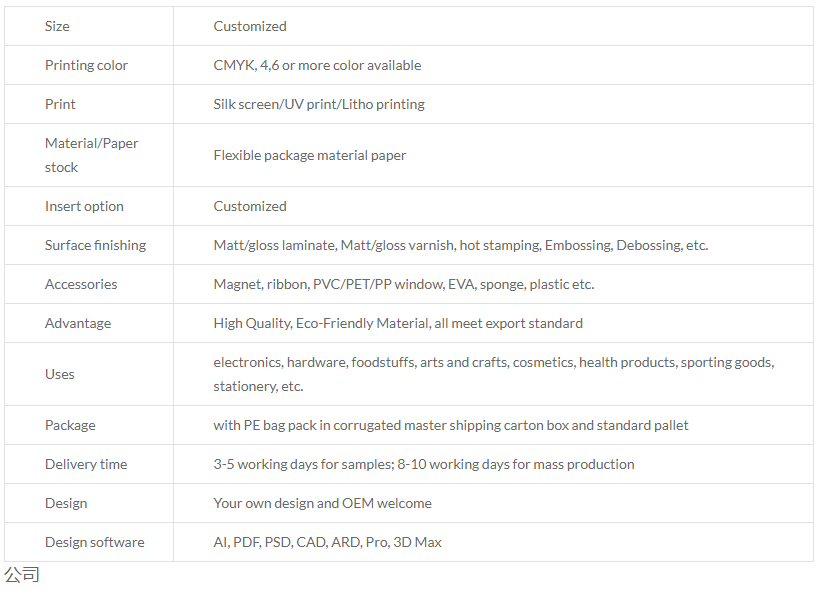819x590 pixels.
Task: Click the CMYK color availability text
Action: pos(317,65)
